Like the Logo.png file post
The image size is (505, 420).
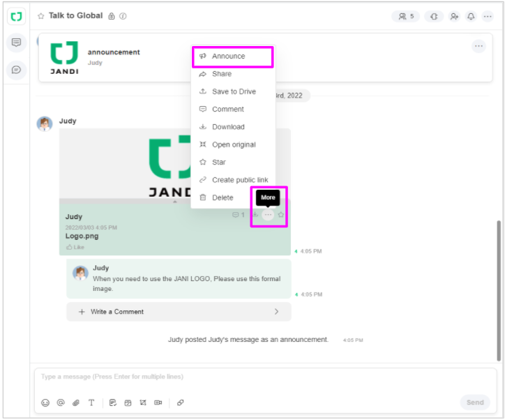point(75,247)
